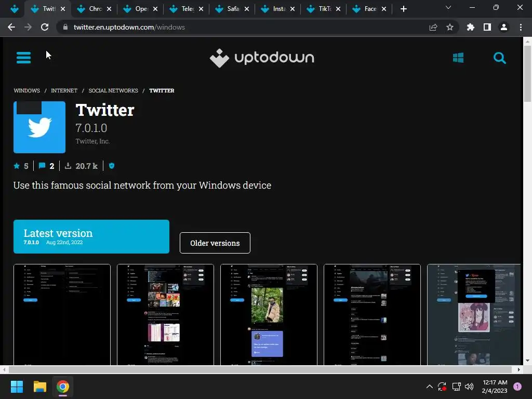Click the horizontal scroll right arrow
532x399 pixels.
[x=518, y=369]
